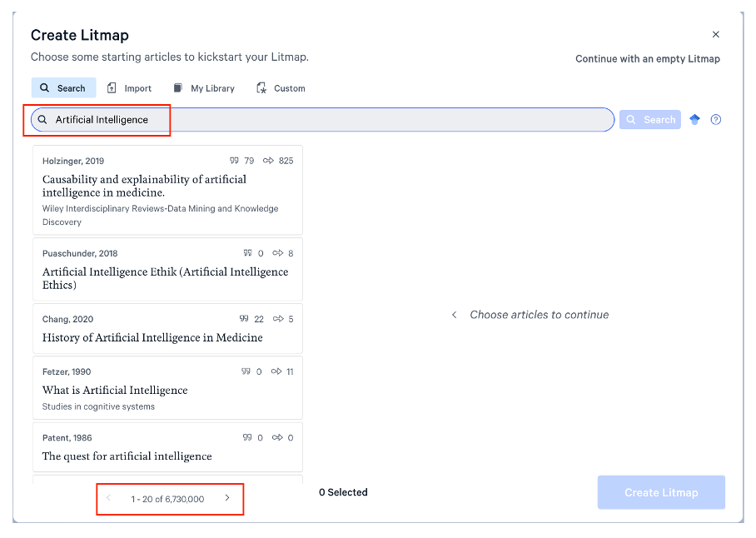Continue with an empty Litmap

click(648, 59)
